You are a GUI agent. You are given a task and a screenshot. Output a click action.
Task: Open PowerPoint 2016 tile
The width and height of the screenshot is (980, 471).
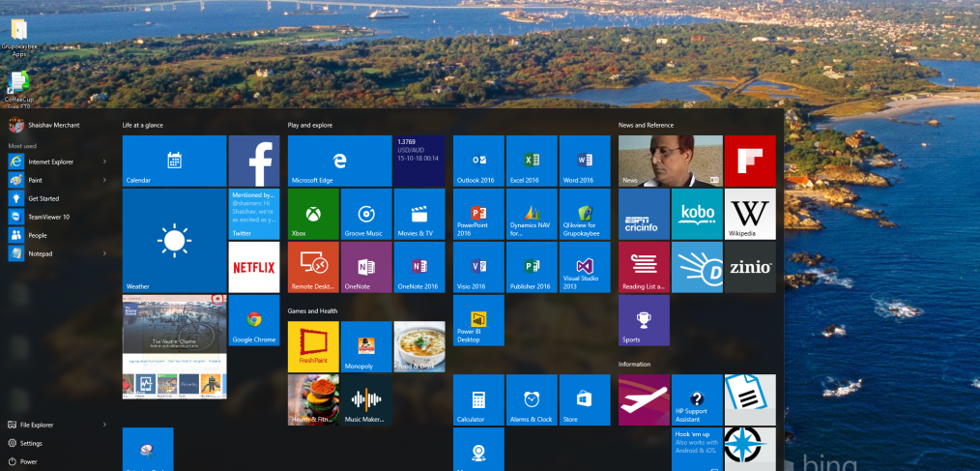pyautogui.click(x=478, y=214)
